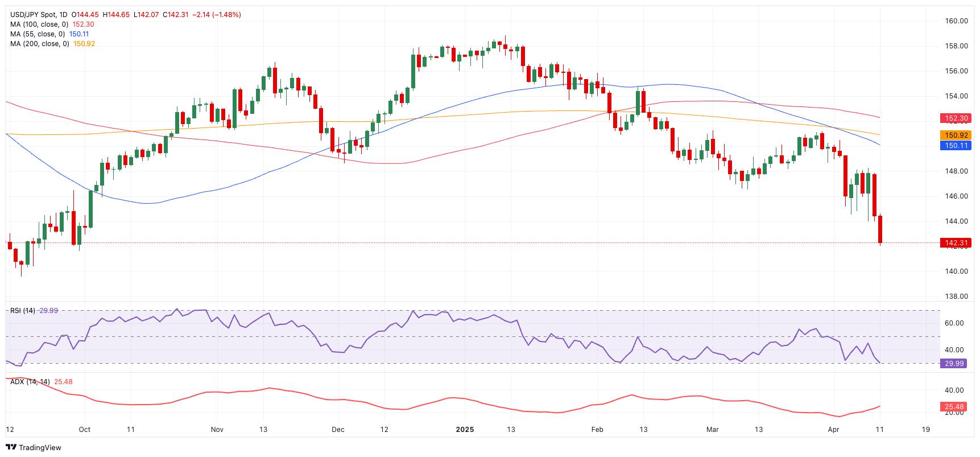This screenshot has width=980, height=457.
Task: Select the RSI (14) indicator label
Action: pos(23,311)
